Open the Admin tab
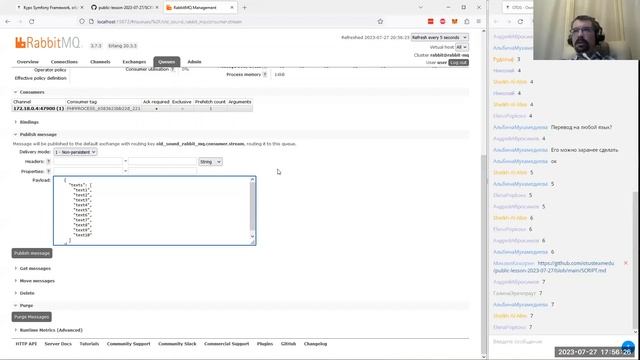The image size is (640, 360). coord(194,62)
